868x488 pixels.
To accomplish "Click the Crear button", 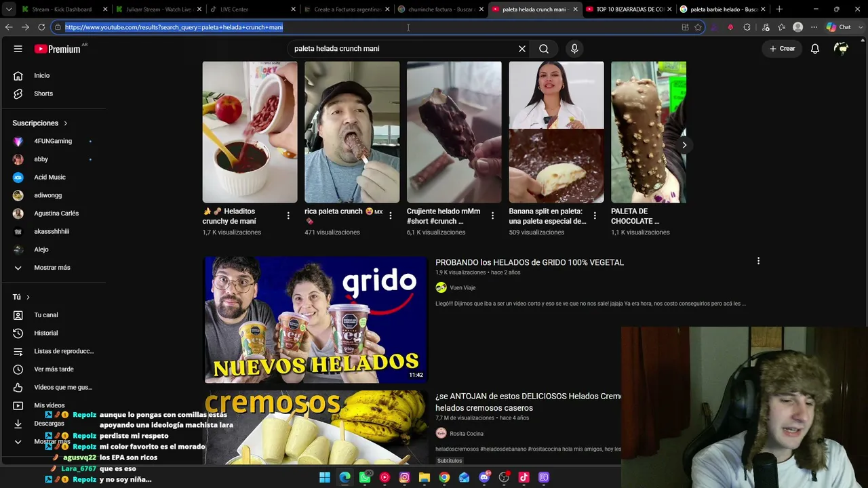I will pyautogui.click(x=782, y=49).
